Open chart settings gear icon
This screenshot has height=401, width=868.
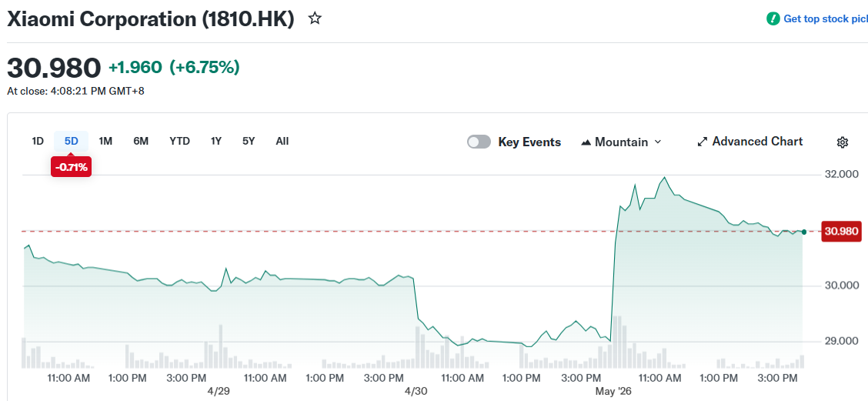(842, 142)
